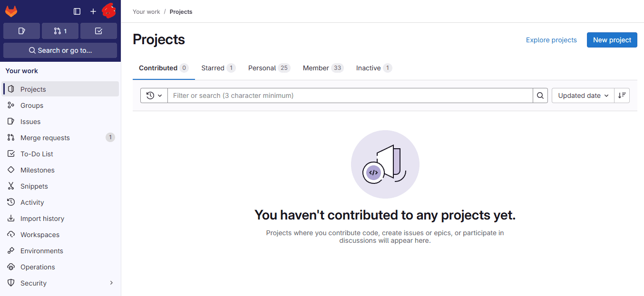Screen dimensions: 644x296
Task: Switch to the Starred projects tab
Action: tap(214, 68)
